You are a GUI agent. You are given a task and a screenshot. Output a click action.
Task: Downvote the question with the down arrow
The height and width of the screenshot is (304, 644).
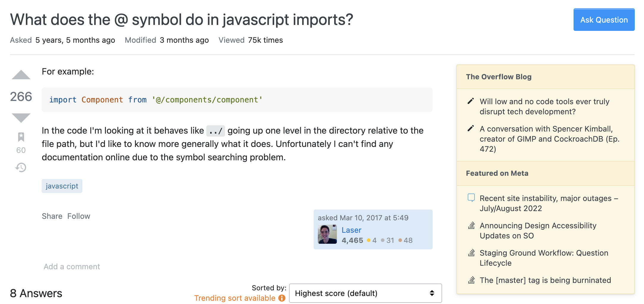pyautogui.click(x=21, y=118)
